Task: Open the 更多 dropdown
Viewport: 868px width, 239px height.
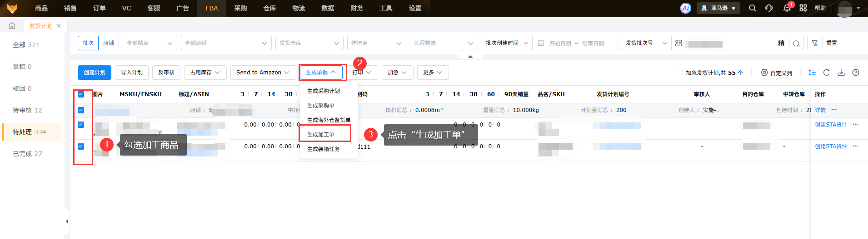Action: coord(433,73)
